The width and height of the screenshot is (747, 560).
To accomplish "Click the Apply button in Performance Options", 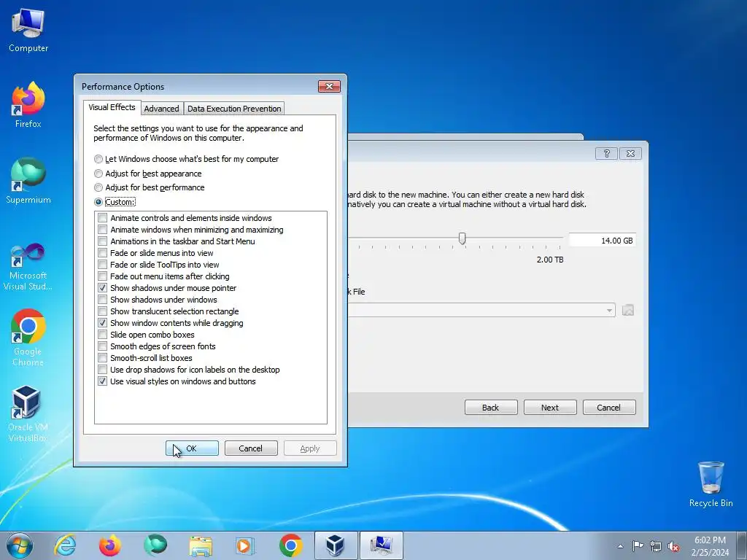I will 309,448.
